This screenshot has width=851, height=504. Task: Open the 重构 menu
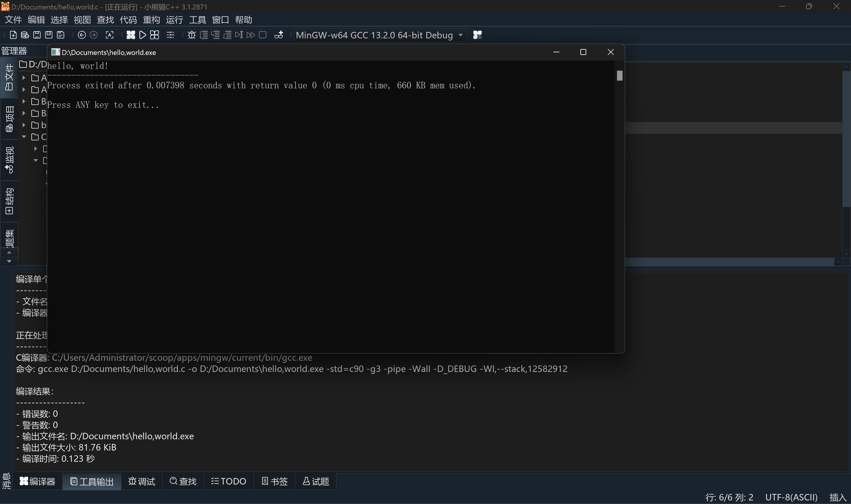click(152, 20)
